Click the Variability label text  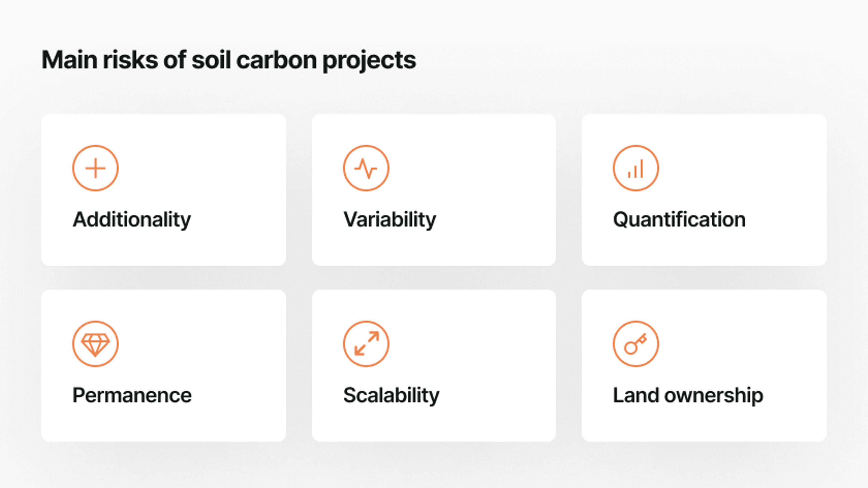(x=389, y=220)
